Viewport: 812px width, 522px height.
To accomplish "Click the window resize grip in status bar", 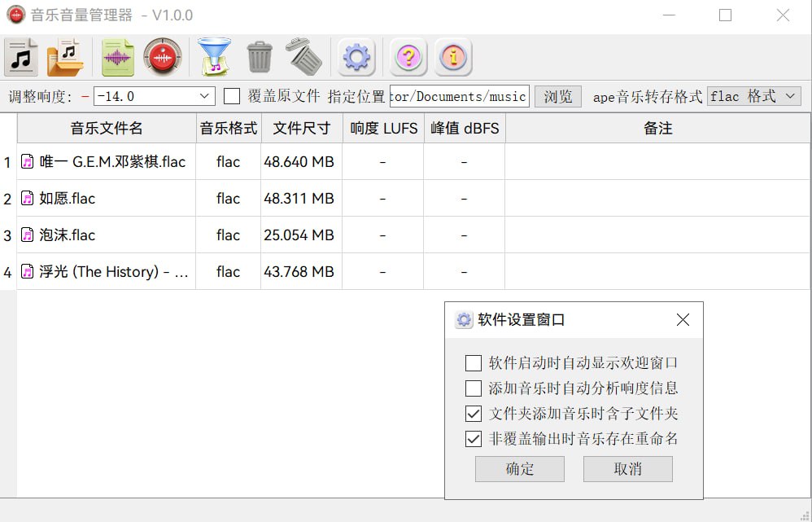I will tap(805, 515).
